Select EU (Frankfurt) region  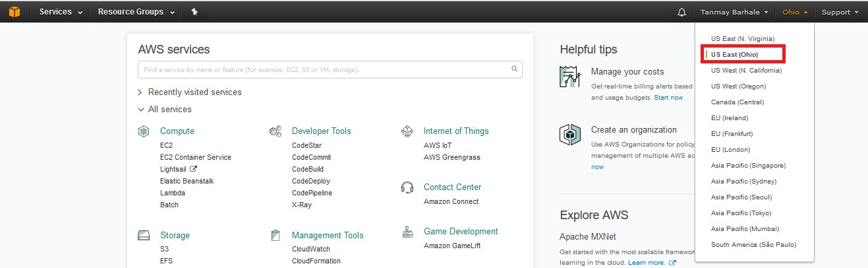pos(732,133)
